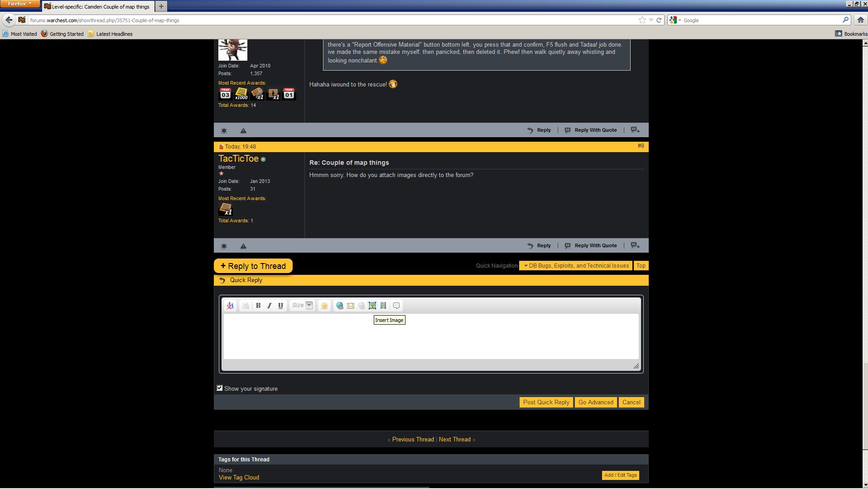Click inside the Quick Reply text area

tap(430, 337)
